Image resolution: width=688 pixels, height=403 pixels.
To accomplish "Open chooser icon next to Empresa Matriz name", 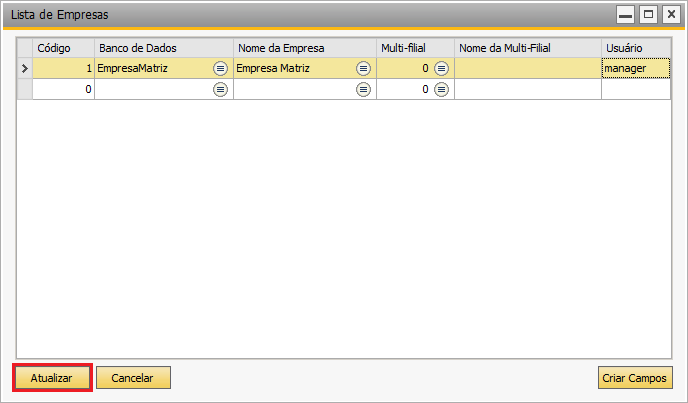I will (x=363, y=68).
